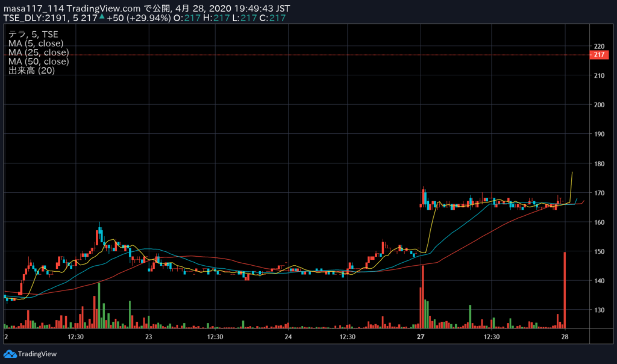Viewport: 617px width, 364px height.
Task: Click the 220 price axis label
Action: (600, 46)
